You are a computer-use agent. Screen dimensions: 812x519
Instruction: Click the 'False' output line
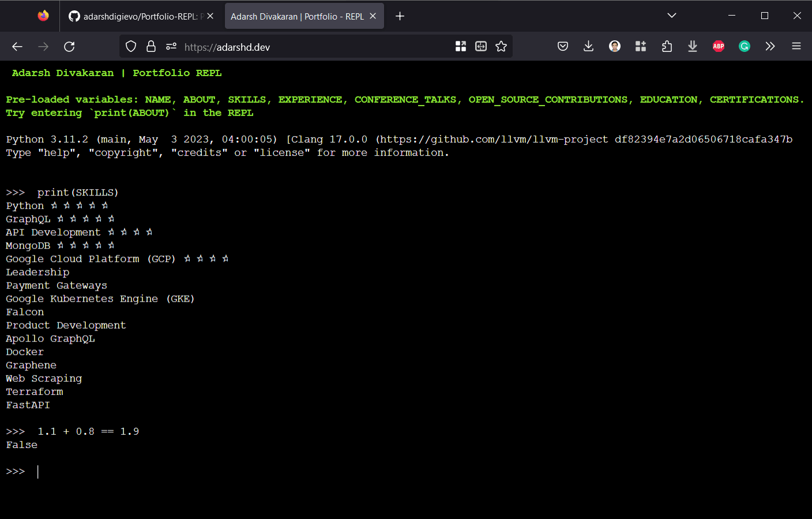click(x=21, y=445)
